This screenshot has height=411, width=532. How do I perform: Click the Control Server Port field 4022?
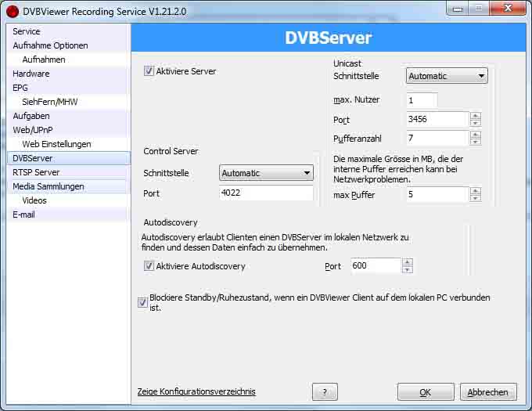[266, 193]
